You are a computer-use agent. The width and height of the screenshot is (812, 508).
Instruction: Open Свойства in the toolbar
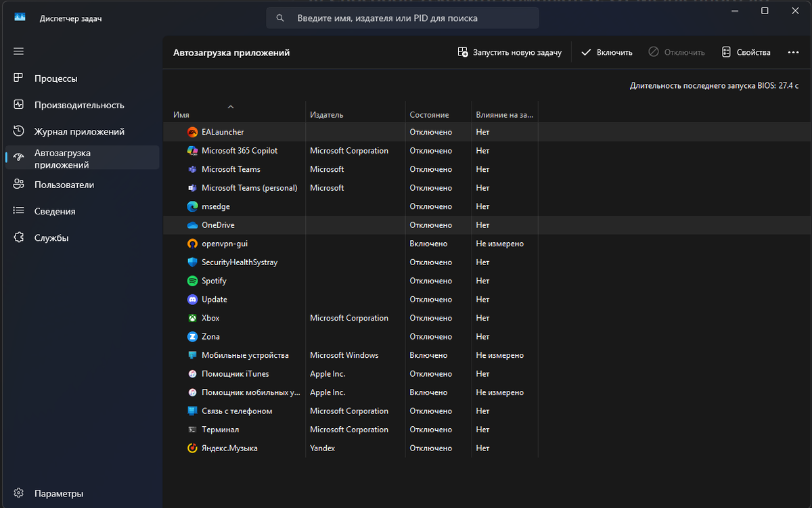click(746, 52)
